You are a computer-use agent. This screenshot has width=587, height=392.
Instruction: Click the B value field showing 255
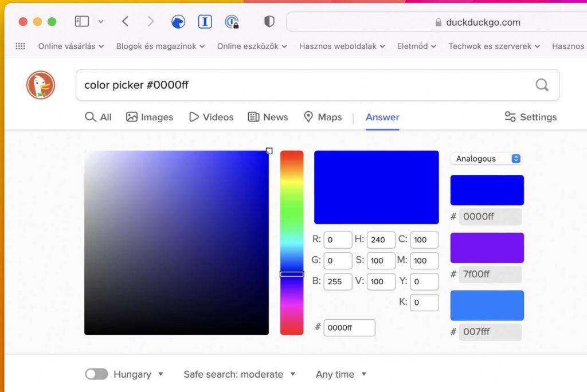click(338, 281)
